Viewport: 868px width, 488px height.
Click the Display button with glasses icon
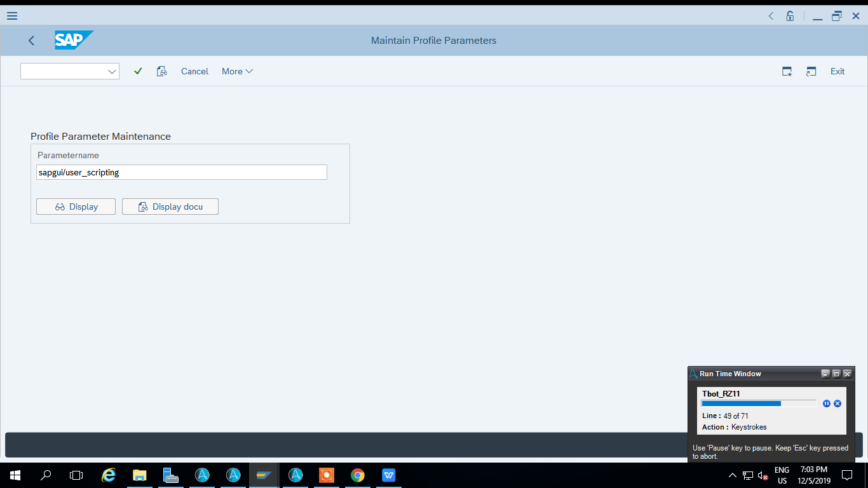[76, 207]
